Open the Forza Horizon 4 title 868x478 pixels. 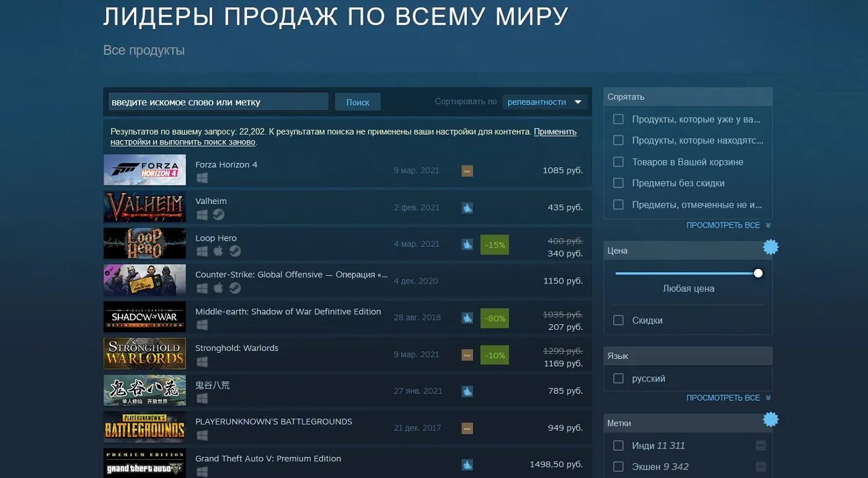pos(226,165)
